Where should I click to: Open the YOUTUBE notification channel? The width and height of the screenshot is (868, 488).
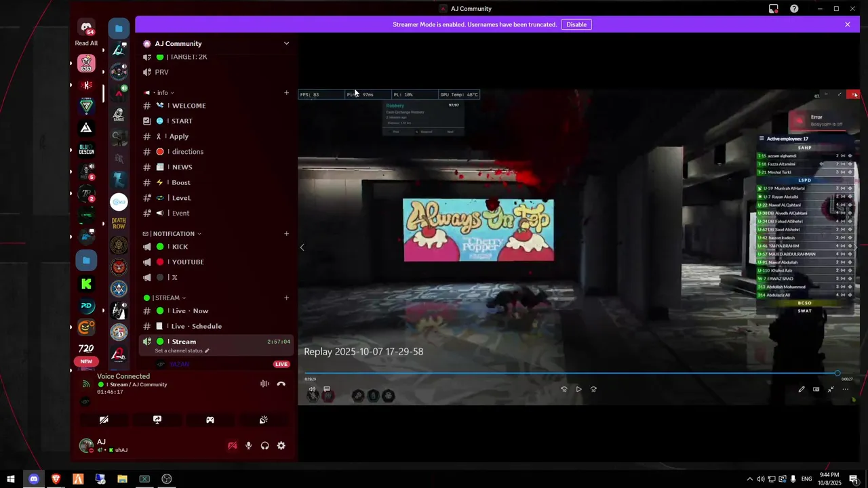(216, 262)
